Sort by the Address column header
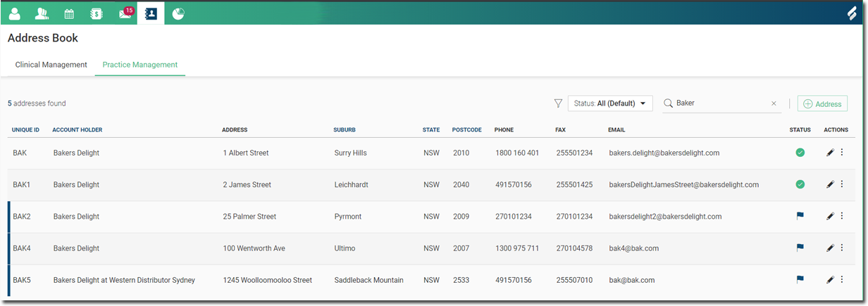 pos(235,130)
